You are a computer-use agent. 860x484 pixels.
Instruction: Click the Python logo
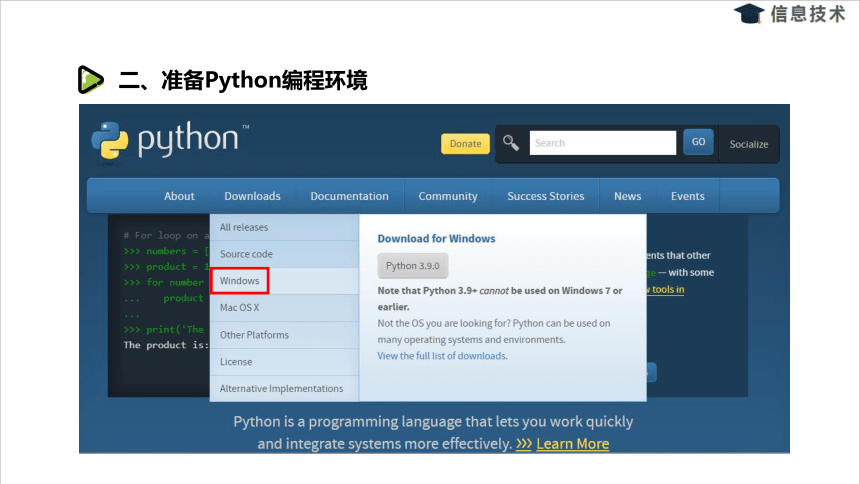[170, 142]
